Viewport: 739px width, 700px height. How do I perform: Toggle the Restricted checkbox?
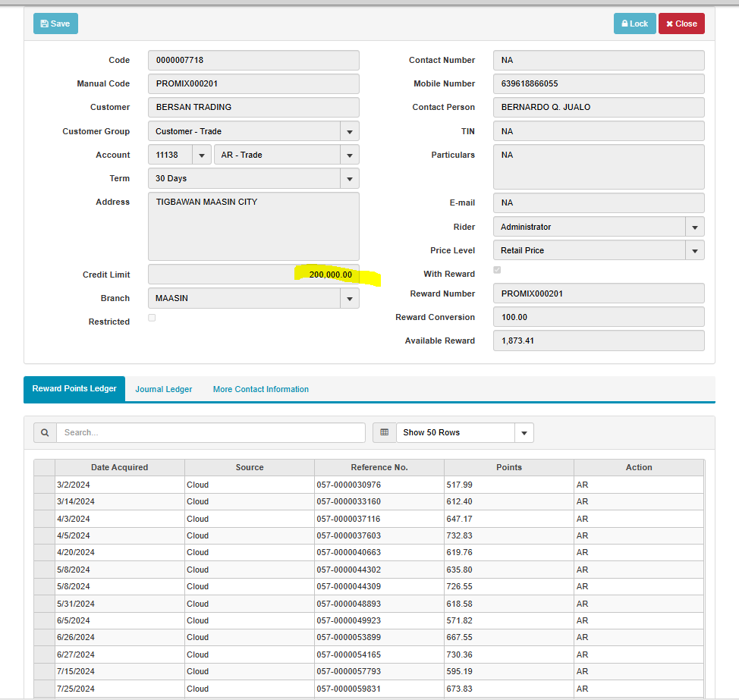click(152, 318)
